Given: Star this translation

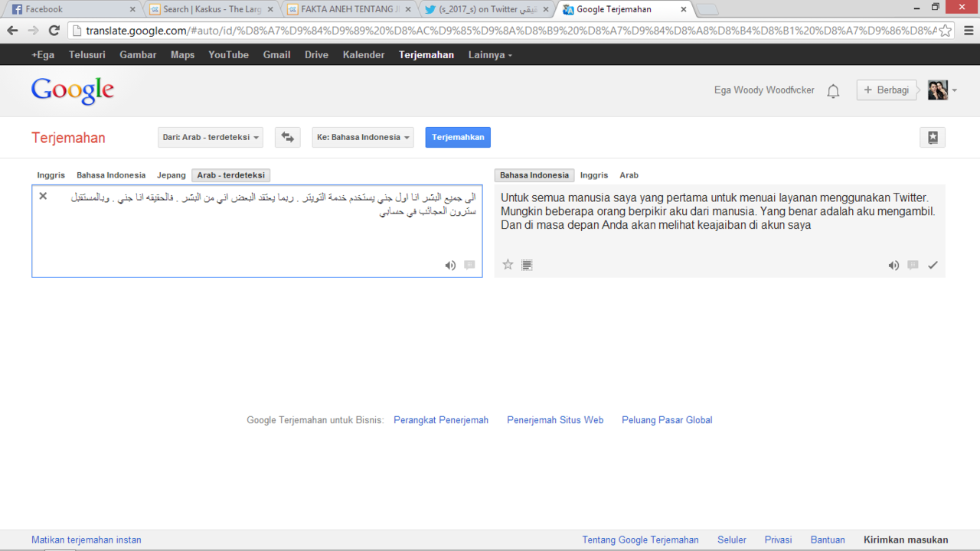Looking at the screenshot, I should pos(508,265).
